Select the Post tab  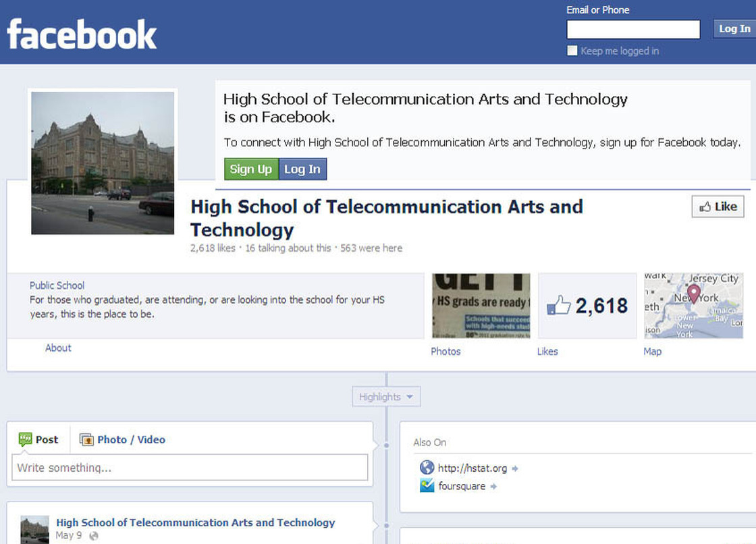click(x=38, y=439)
